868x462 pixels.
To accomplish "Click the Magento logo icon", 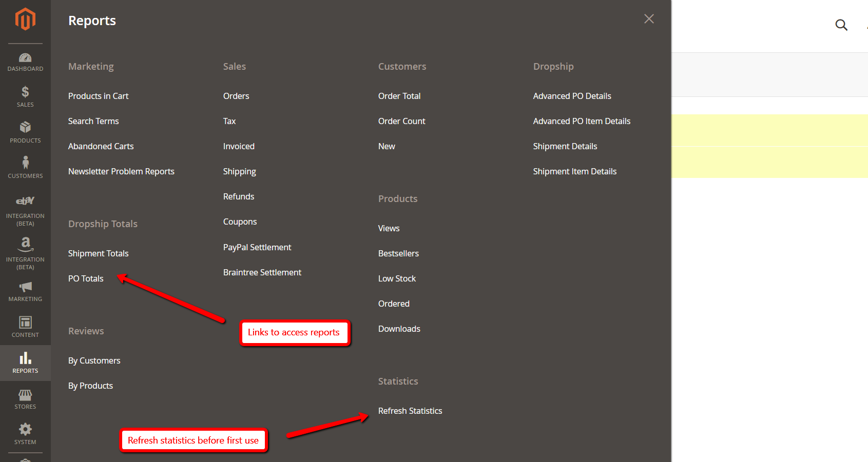I will (x=25, y=19).
